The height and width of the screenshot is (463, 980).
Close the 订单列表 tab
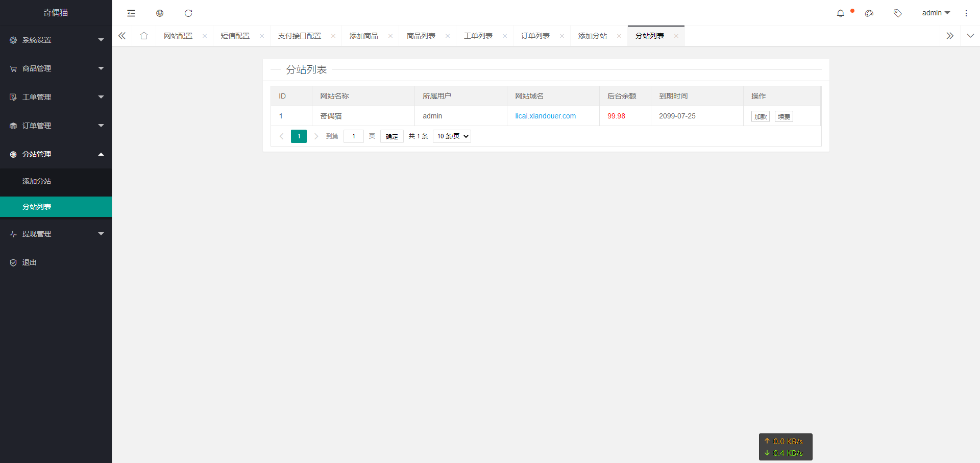[x=562, y=36]
